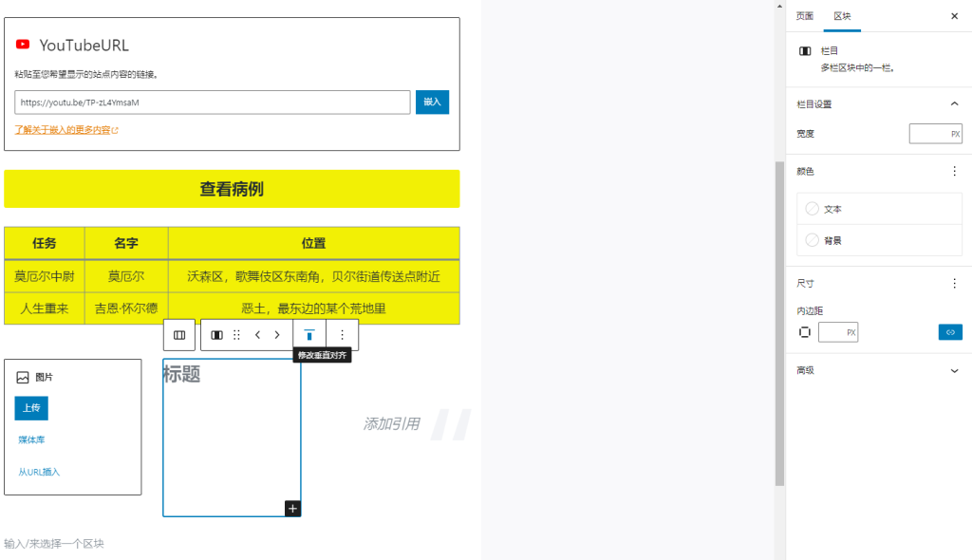Click table header cell 任务
This screenshot has width=972, height=560.
[x=45, y=243]
